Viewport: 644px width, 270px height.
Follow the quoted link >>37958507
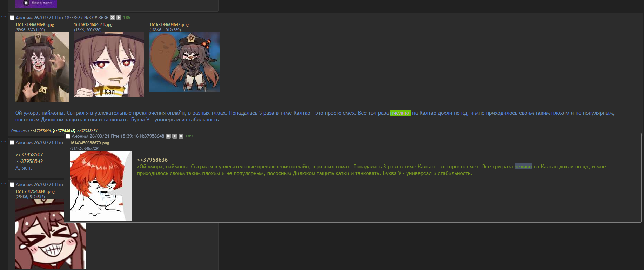(x=29, y=155)
